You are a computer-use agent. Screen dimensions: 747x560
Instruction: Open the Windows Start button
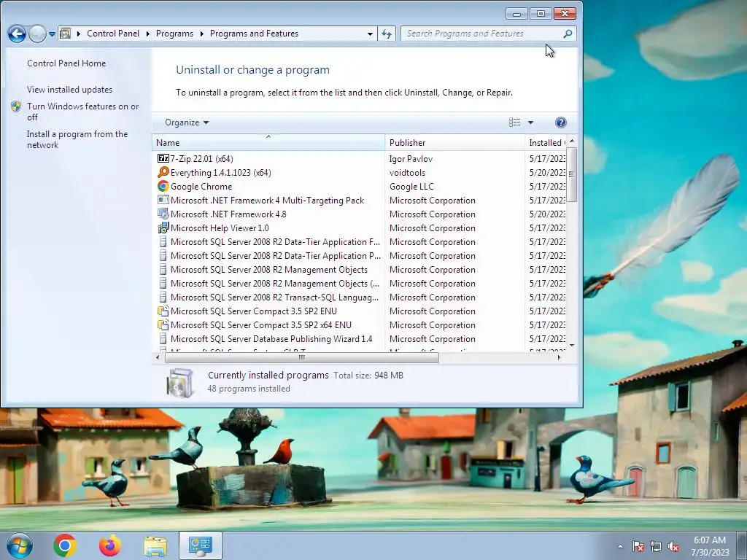pos(20,545)
